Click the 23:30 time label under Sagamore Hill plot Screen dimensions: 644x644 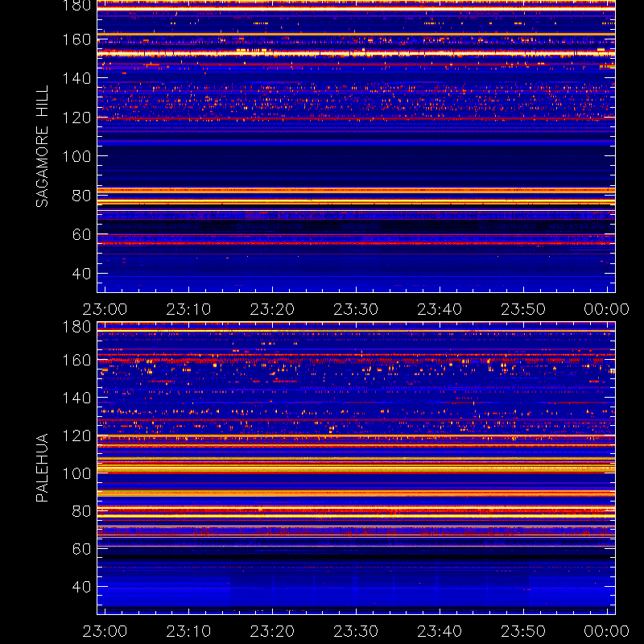(356, 309)
